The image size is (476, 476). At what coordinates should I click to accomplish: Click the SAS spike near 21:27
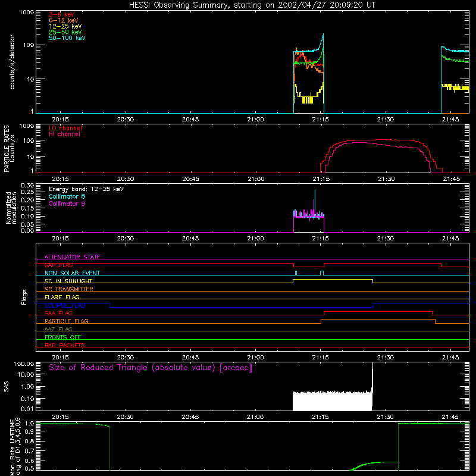tap(372, 377)
